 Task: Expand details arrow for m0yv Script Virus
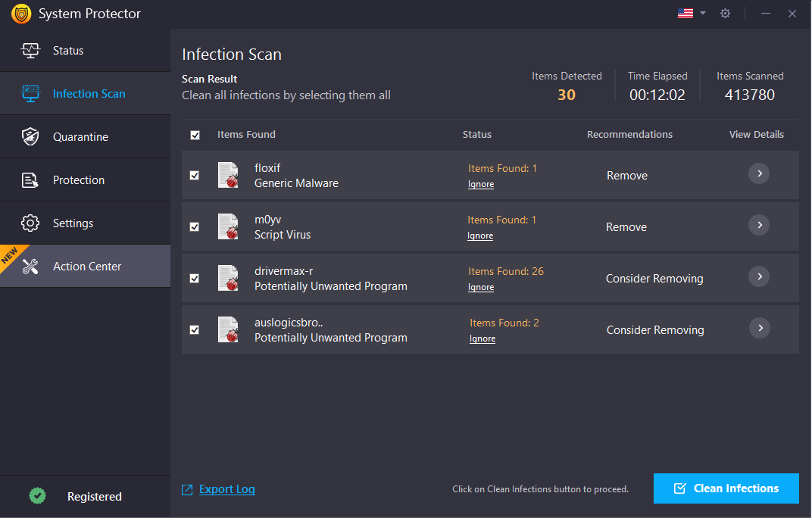coord(758,225)
